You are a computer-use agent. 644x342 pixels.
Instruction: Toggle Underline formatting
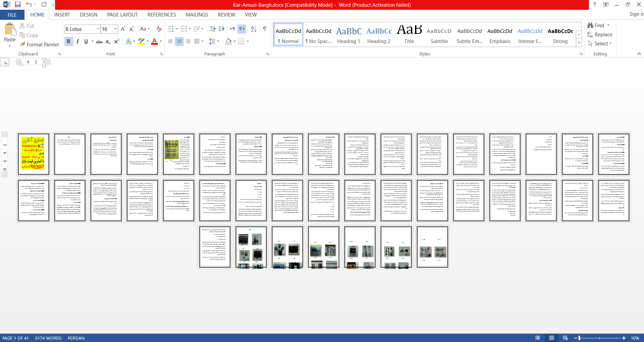click(x=86, y=41)
